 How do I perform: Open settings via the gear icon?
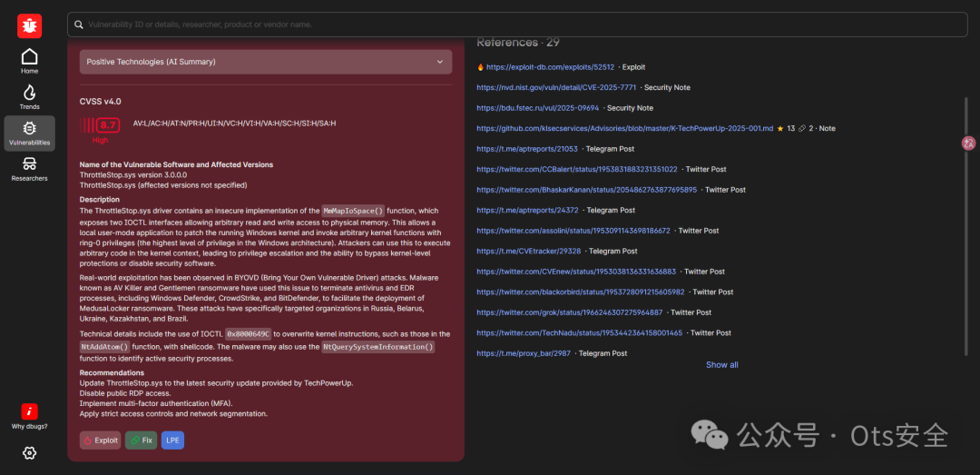(x=29, y=452)
